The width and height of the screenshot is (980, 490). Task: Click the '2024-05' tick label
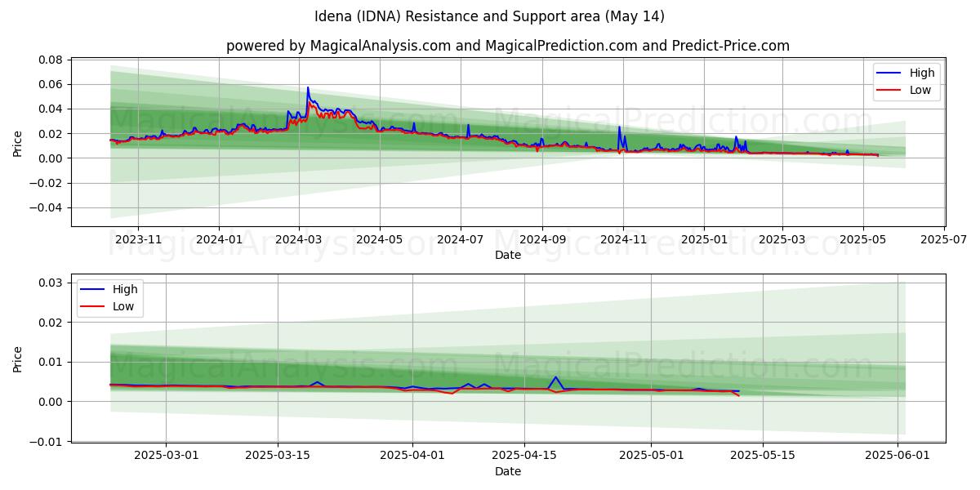coord(379,239)
